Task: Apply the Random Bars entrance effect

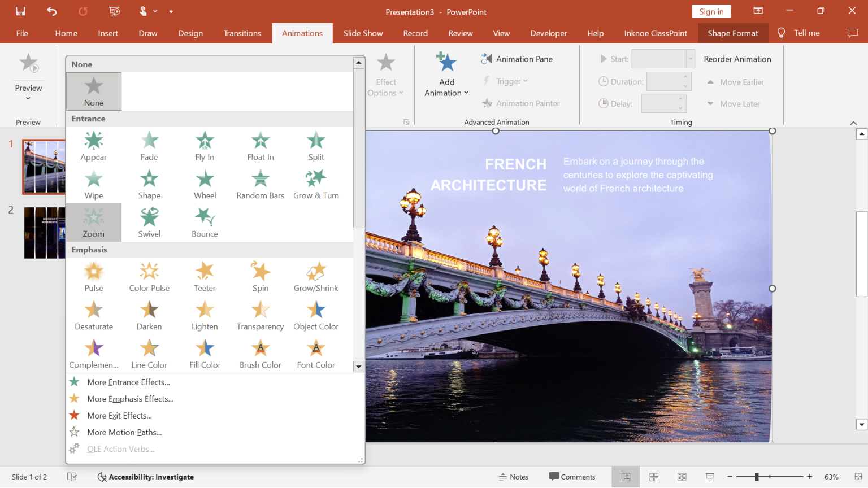Action: 260,184
